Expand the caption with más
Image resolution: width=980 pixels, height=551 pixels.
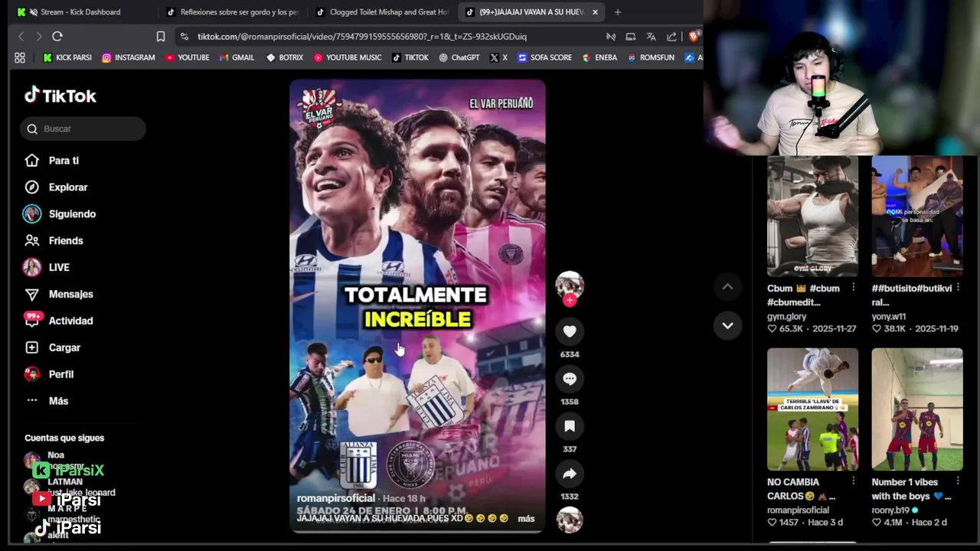[x=526, y=519]
